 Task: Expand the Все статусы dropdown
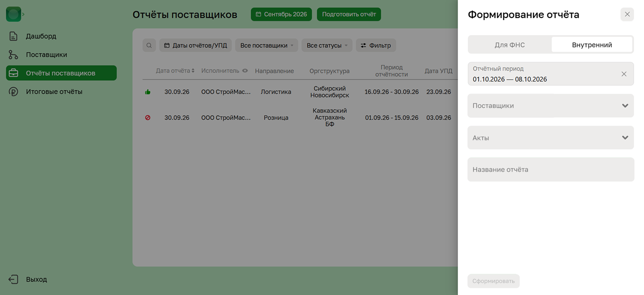click(327, 45)
